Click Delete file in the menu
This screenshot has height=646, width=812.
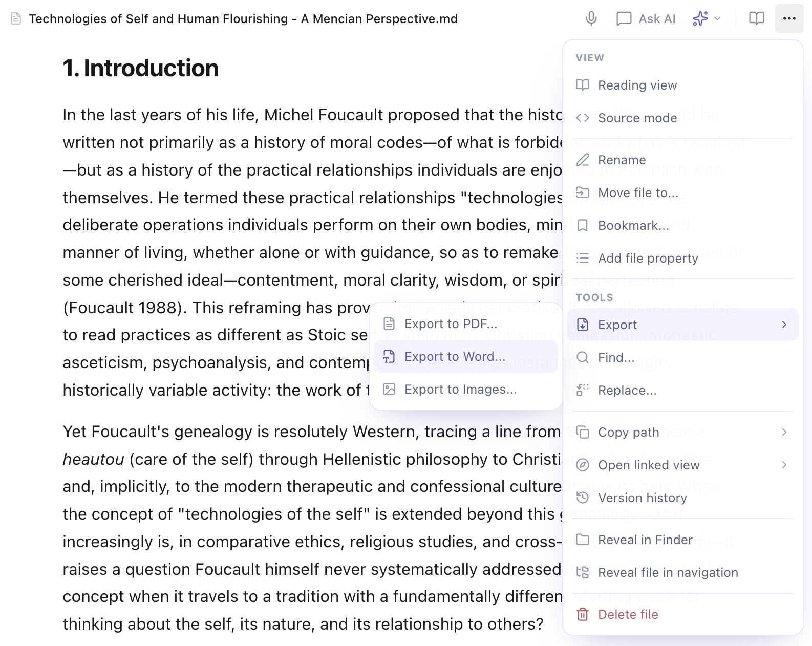tap(683, 615)
